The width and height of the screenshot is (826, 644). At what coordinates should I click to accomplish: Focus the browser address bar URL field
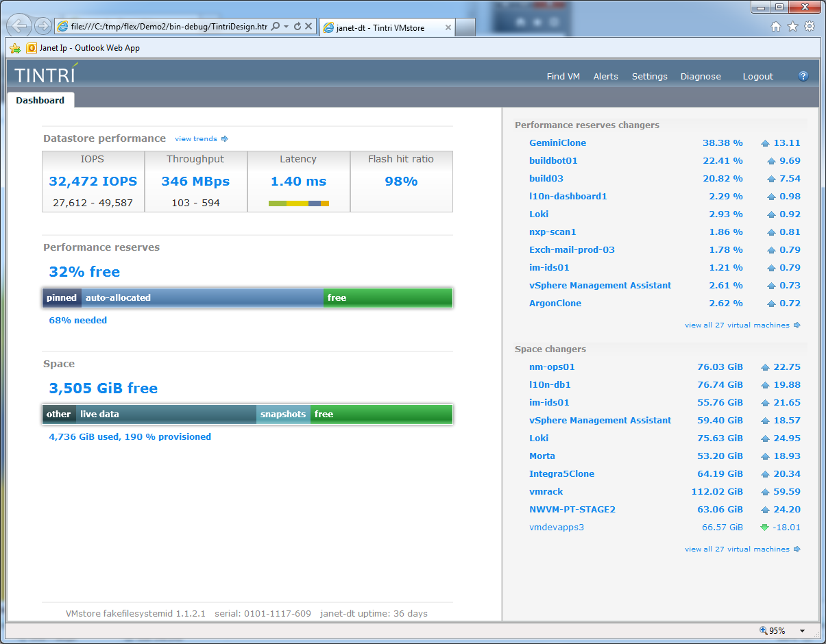[169, 26]
